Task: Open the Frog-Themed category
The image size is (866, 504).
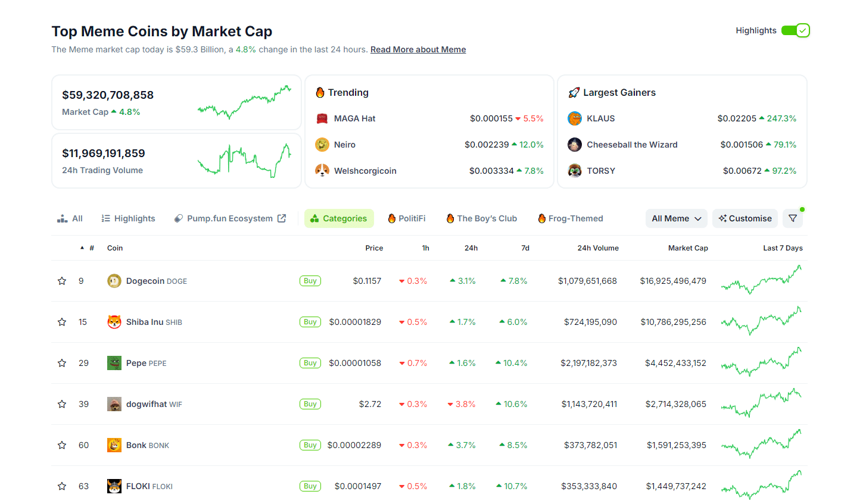Action: [x=571, y=218]
